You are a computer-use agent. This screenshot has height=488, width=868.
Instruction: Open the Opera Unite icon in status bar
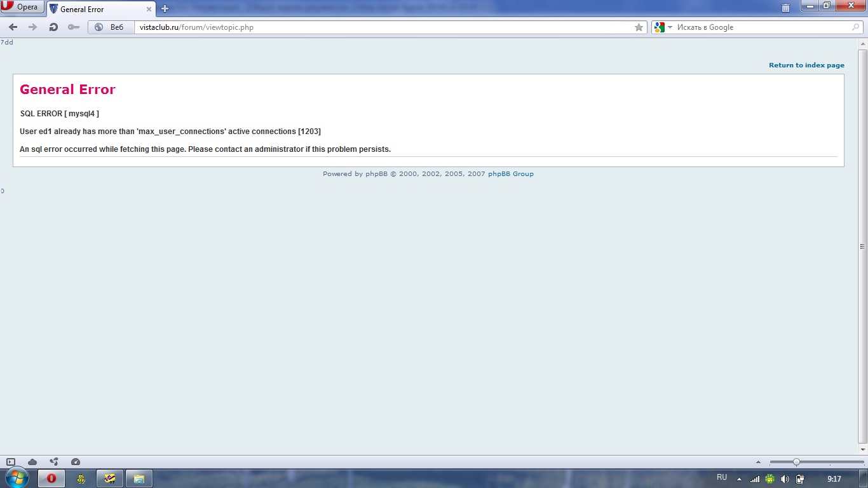pyautogui.click(x=54, y=462)
